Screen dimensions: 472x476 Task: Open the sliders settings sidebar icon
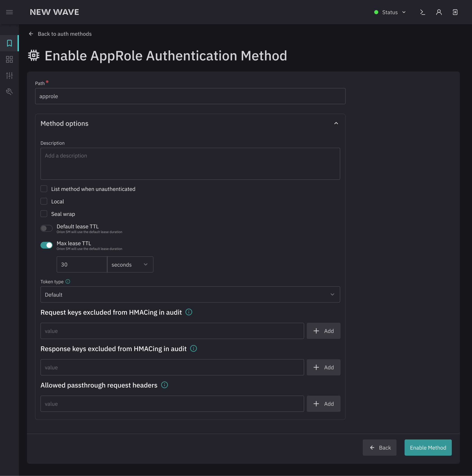pyautogui.click(x=9, y=75)
